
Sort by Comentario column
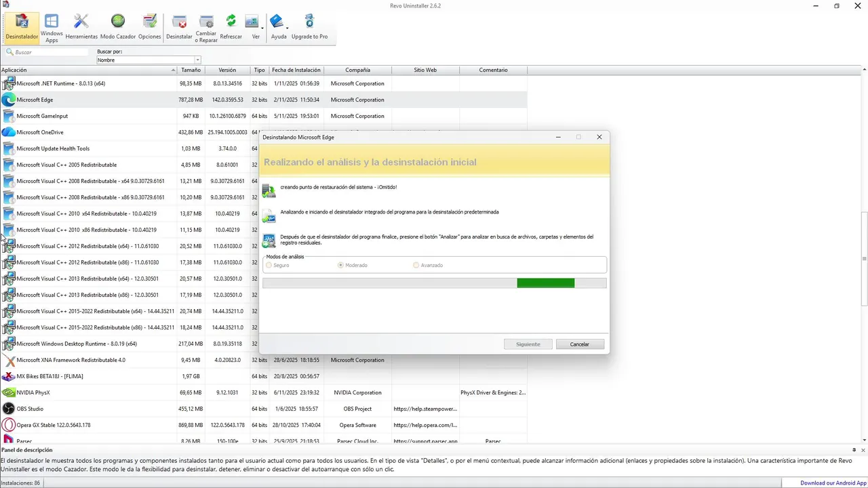pyautogui.click(x=493, y=70)
